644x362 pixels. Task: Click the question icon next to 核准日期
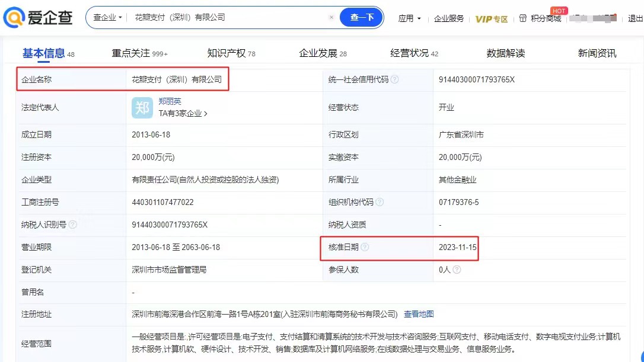pos(365,247)
